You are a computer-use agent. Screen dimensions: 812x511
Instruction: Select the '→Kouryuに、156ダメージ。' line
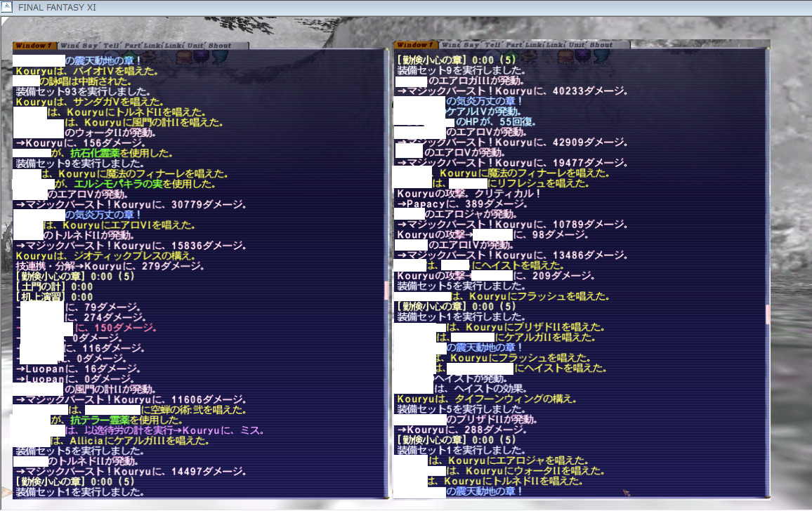80,143
